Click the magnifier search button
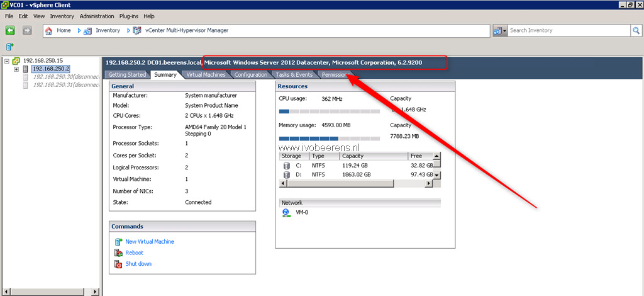 [636, 30]
